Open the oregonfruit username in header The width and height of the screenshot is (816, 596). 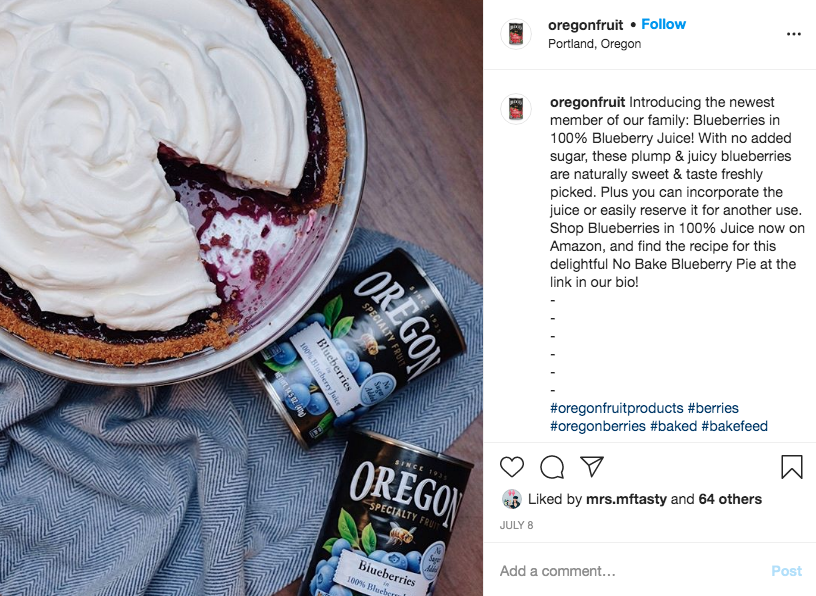[585, 25]
